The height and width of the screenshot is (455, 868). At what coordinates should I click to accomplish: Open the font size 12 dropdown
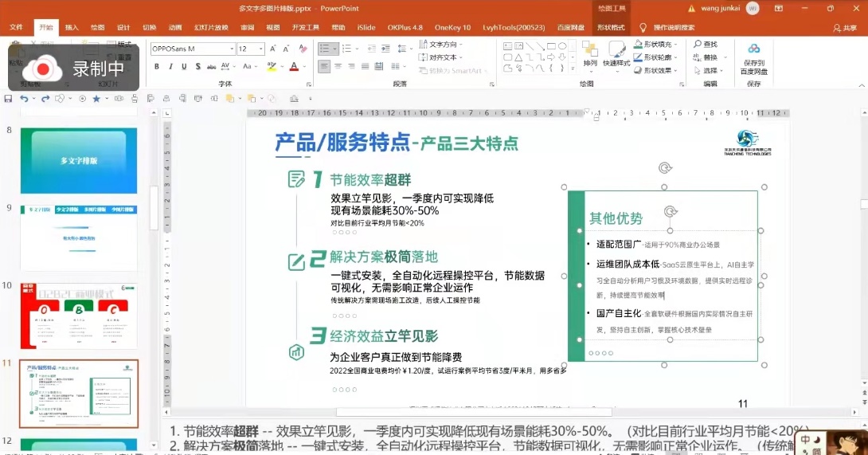[261, 49]
